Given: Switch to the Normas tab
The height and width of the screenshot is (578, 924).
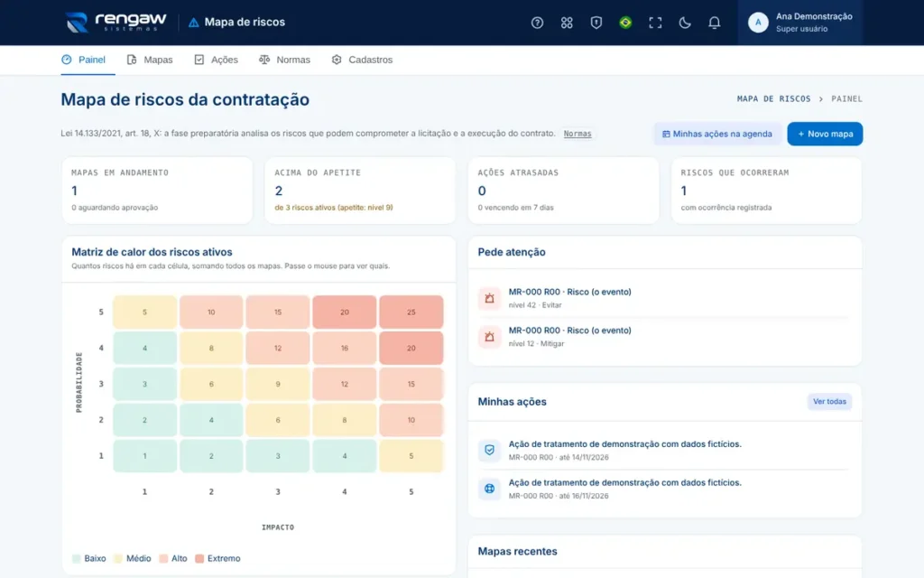Looking at the screenshot, I should click(x=284, y=60).
